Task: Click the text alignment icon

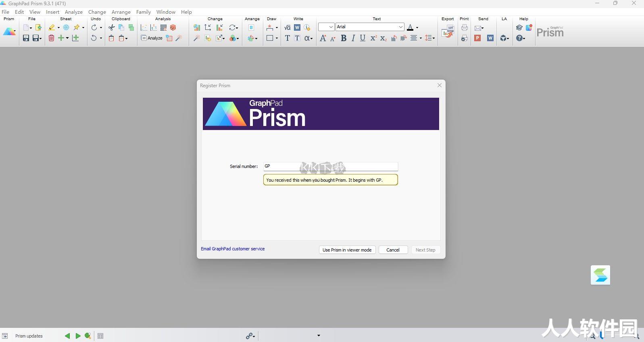Action: click(414, 38)
